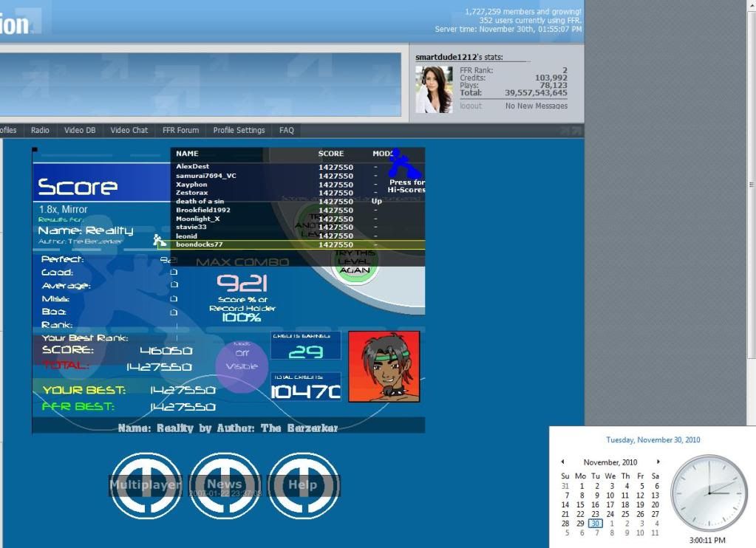
Task: Click the green Try This Level Again button
Action: pyautogui.click(x=355, y=261)
